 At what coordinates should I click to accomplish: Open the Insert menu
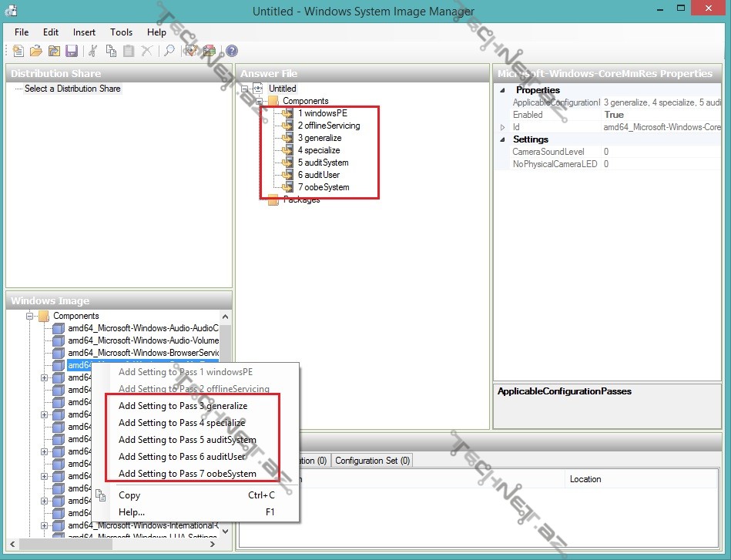(84, 32)
